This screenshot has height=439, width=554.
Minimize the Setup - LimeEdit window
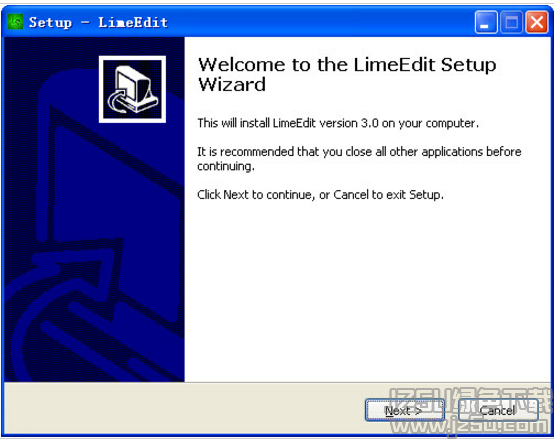tap(486, 22)
